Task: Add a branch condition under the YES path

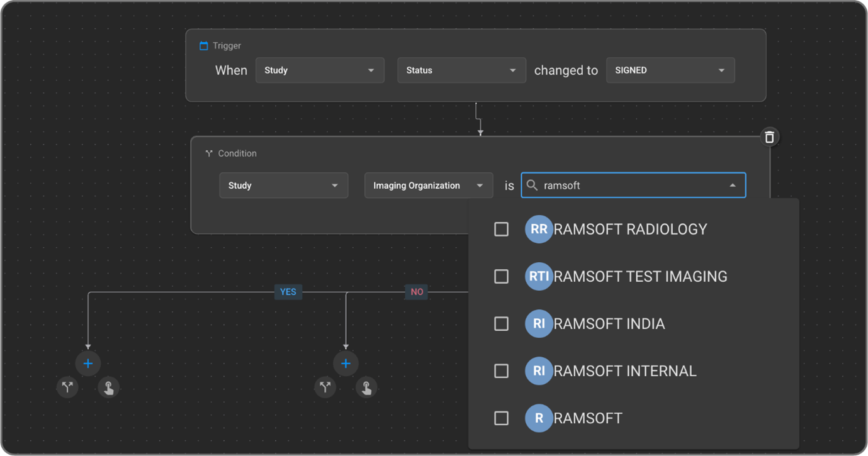Action: [67, 387]
